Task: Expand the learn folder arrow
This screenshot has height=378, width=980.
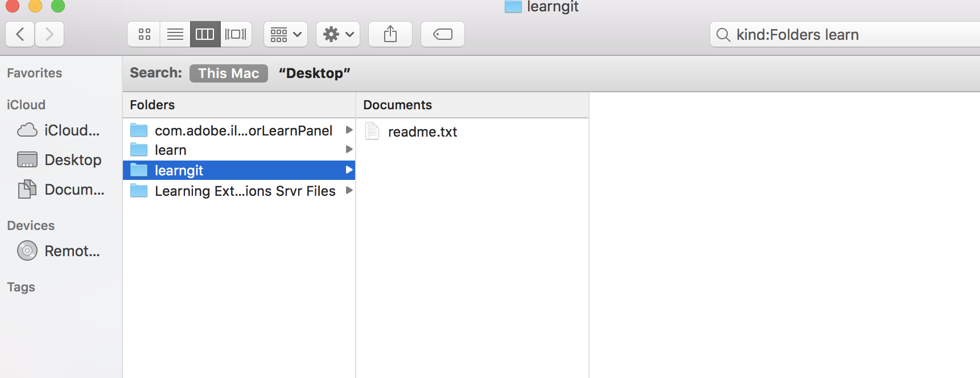Action: 349,150
